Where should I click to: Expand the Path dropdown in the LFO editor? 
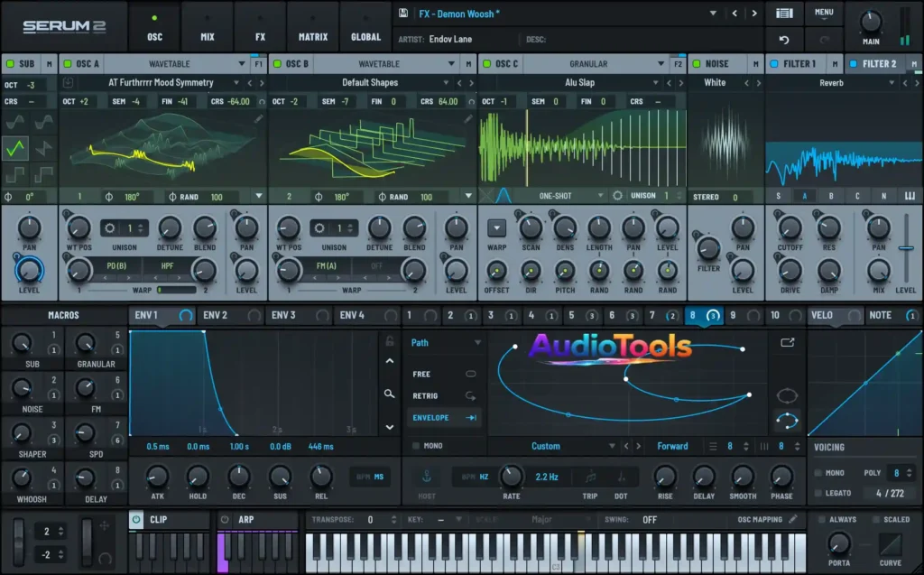pyautogui.click(x=448, y=343)
